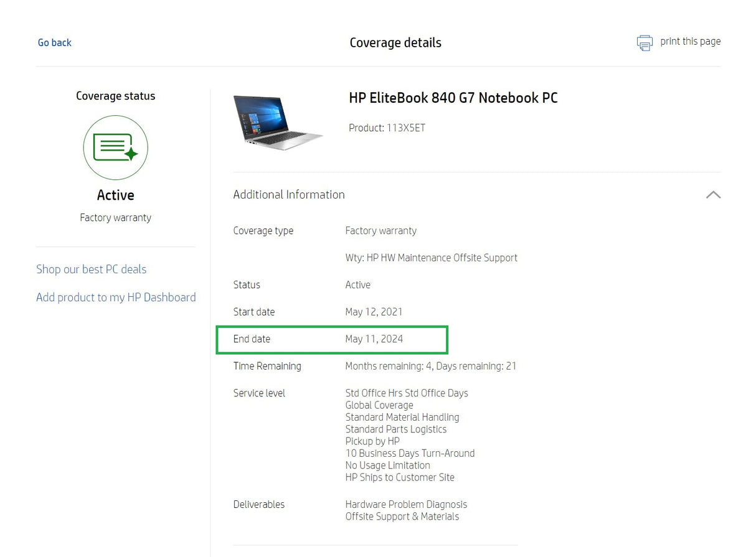Click the '10 Business Days Turn-Around' line
The height and width of the screenshot is (557, 756).
coord(410,454)
